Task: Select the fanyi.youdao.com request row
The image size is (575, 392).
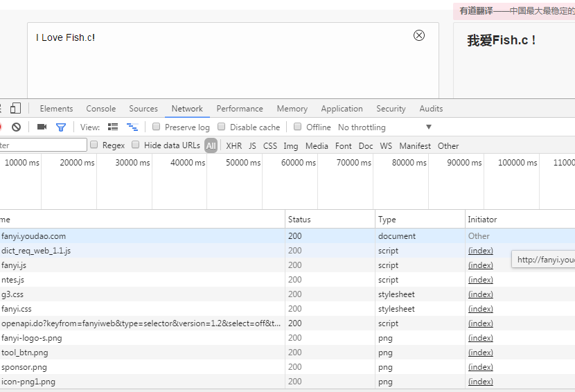Action: click(x=33, y=236)
